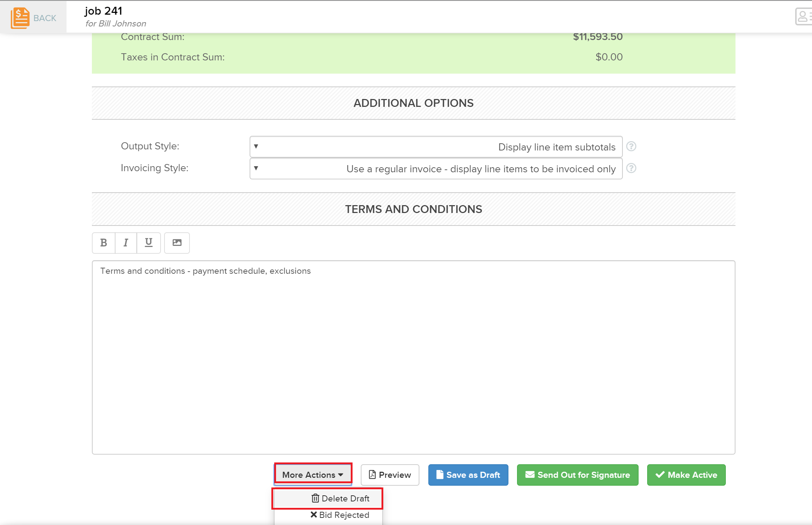Insert image into terms and conditions
The width and height of the screenshot is (812, 525).
[177, 243]
